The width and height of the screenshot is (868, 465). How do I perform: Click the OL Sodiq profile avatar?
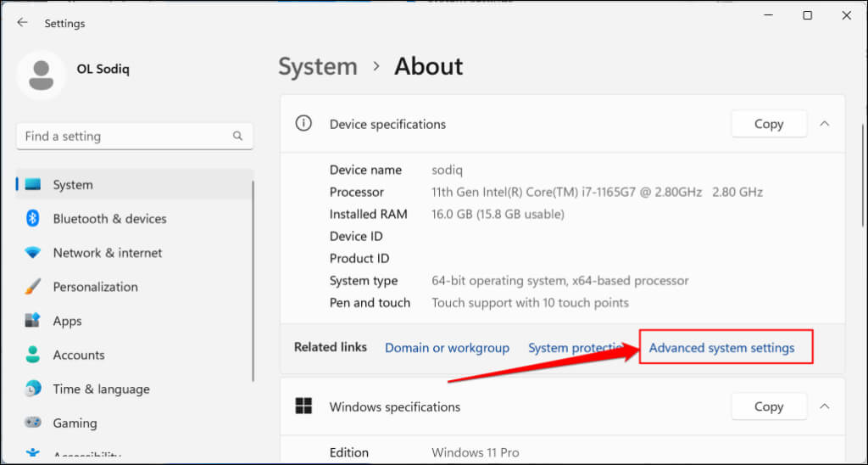41,76
